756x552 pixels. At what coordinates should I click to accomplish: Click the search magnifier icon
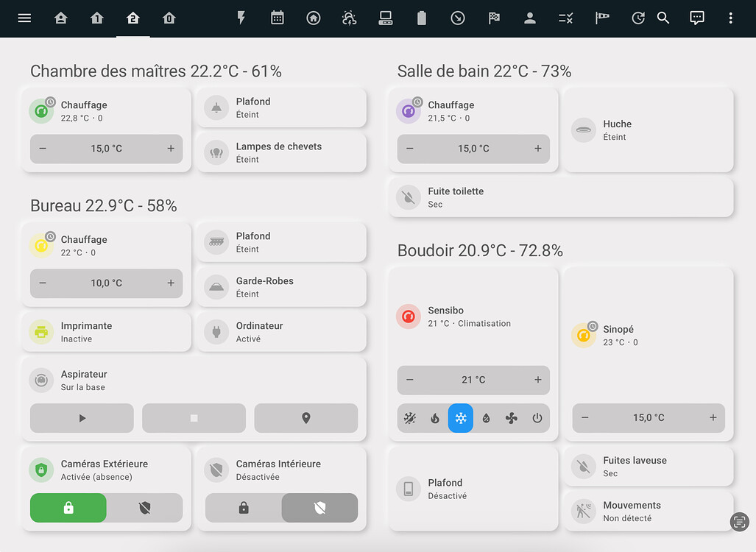[x=663, y=18]
